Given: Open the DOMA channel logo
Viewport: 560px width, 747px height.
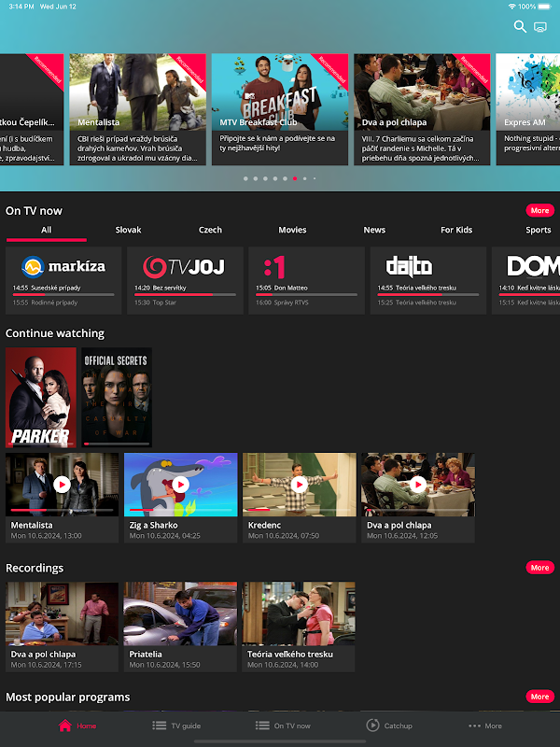Looking at the screenshot, I should coord(533,266).
